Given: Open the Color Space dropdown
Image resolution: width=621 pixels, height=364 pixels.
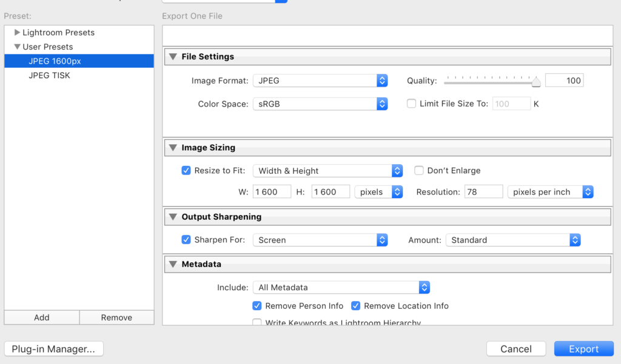Looking at the screenshot, I should click(x=320, y=104).
